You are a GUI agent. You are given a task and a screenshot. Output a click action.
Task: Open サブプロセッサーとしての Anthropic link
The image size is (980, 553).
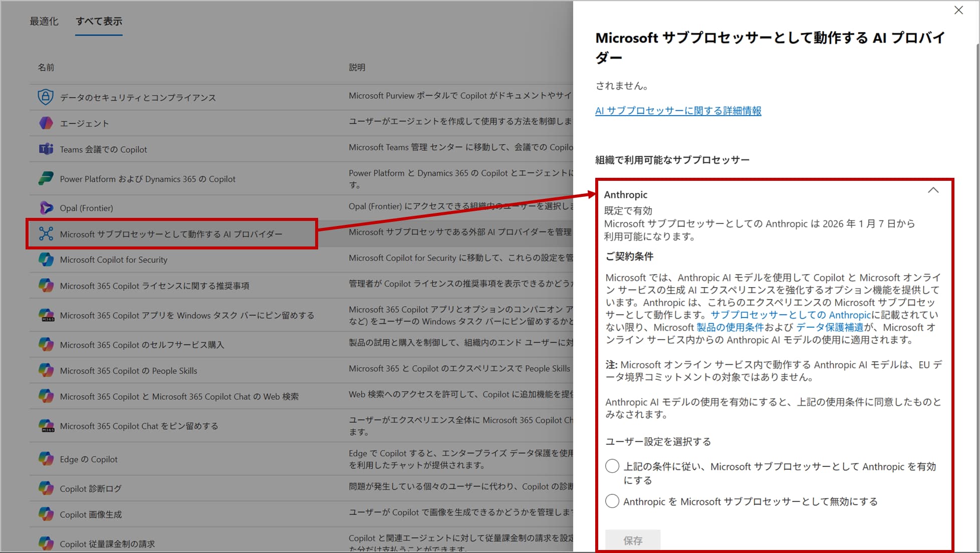tap(790, 315)
